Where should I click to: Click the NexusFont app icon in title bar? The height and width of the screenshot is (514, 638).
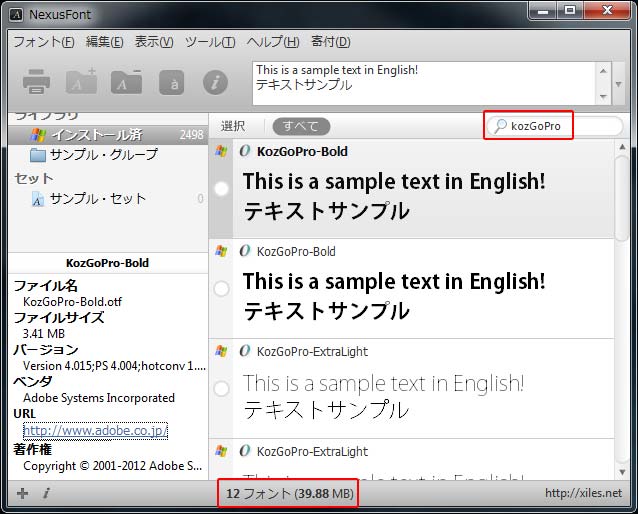click(15, 15)
